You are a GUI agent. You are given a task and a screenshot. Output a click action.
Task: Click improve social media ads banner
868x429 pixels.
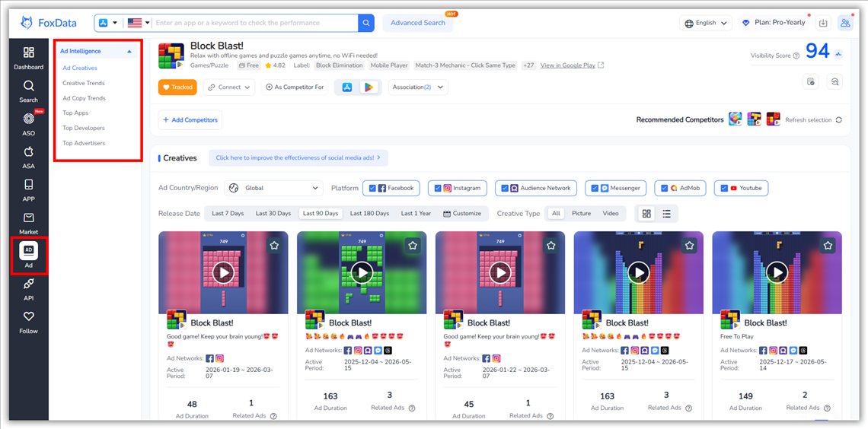click(x=298, y=157)
